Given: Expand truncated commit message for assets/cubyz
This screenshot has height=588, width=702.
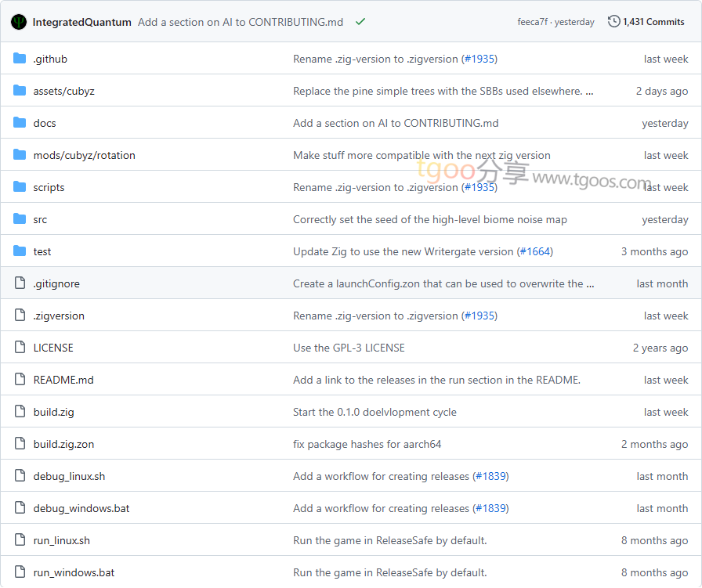Looking at the screenshot, I should pyautogui.click(x=589, y=91).
